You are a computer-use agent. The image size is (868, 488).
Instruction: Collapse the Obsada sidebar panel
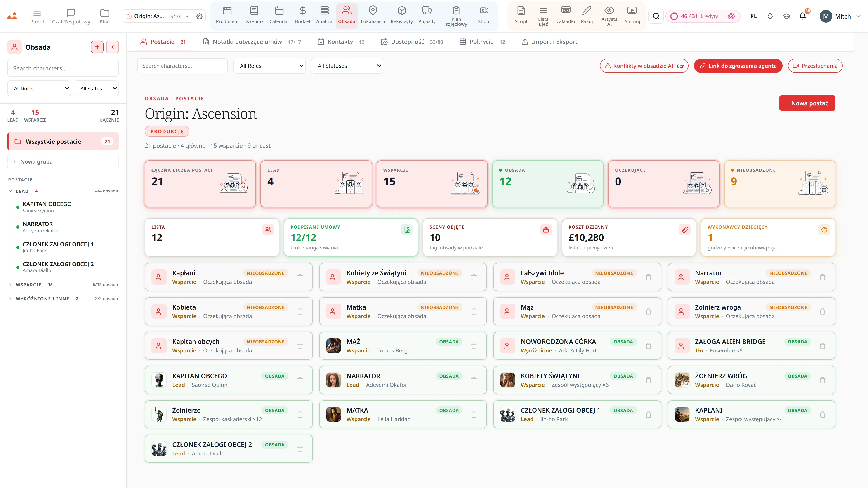pyautogui.click(x=113, y=47)
